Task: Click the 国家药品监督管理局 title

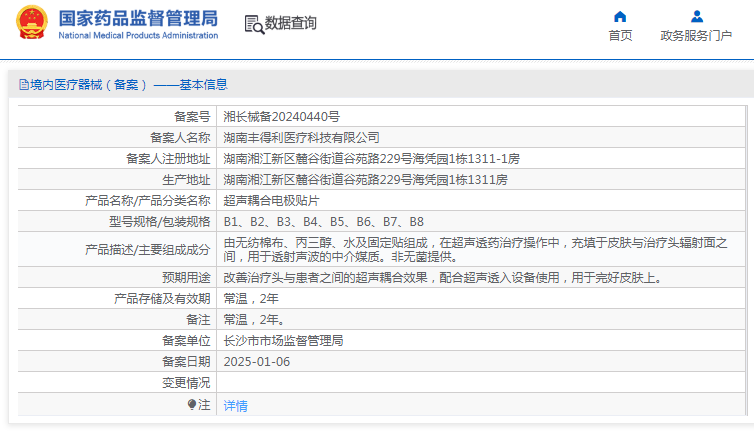Action: (138, 18)
